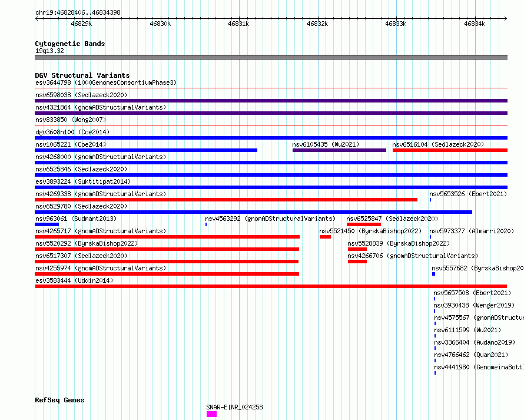Click the nsv833850 Wong2007 label
Viewport: 524px width, 420px height.
(71, 120)
